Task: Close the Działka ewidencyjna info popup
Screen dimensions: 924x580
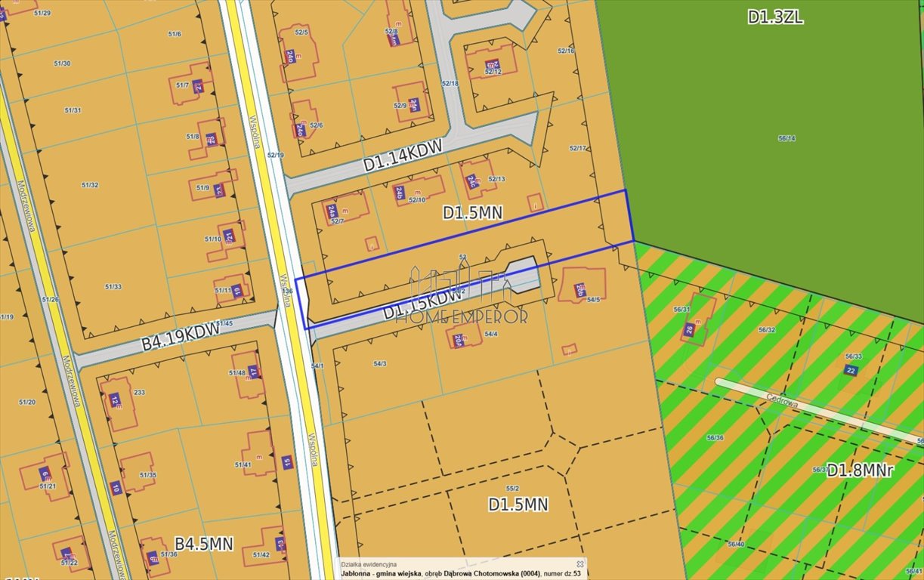Action: coord(579,563)
